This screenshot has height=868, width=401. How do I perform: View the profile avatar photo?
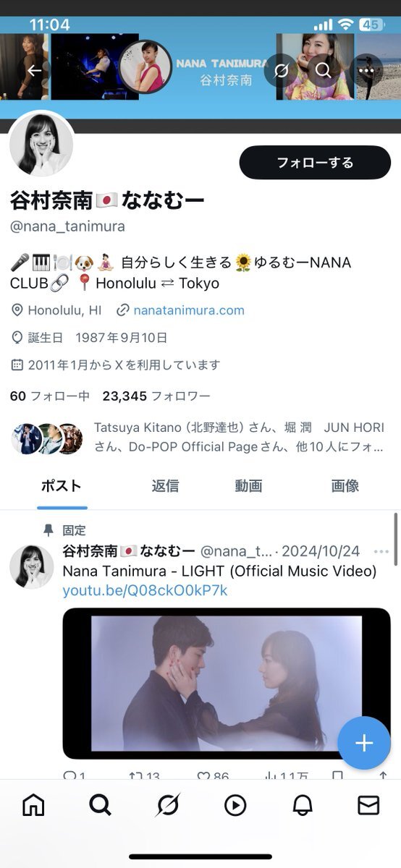tap(41, 143)
